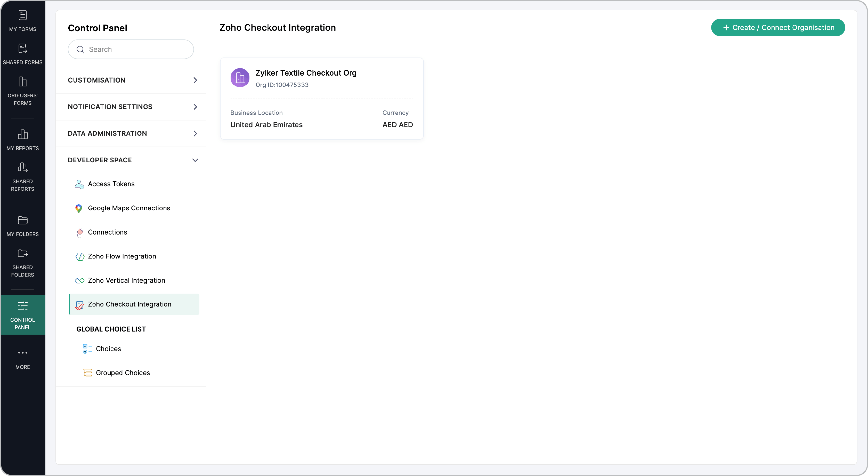Collapse the Developer Space section

click(131, 160)
